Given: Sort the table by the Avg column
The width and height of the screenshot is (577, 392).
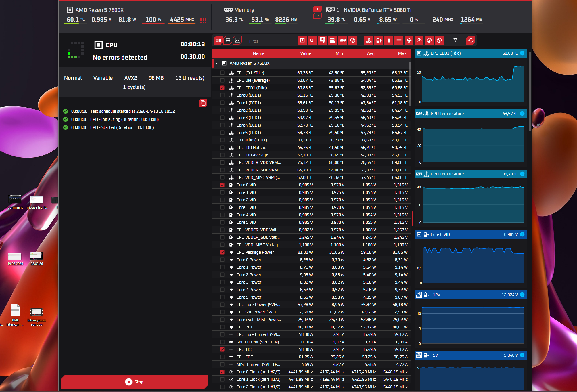Looking at the screenshot, I should pyautogui.click(x=371, y=53).
